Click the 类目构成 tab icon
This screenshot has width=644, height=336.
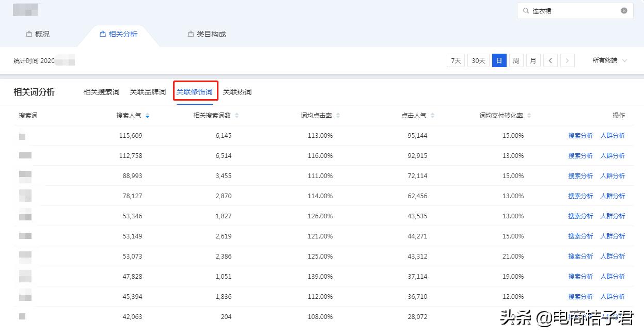(x=190, y=34)
